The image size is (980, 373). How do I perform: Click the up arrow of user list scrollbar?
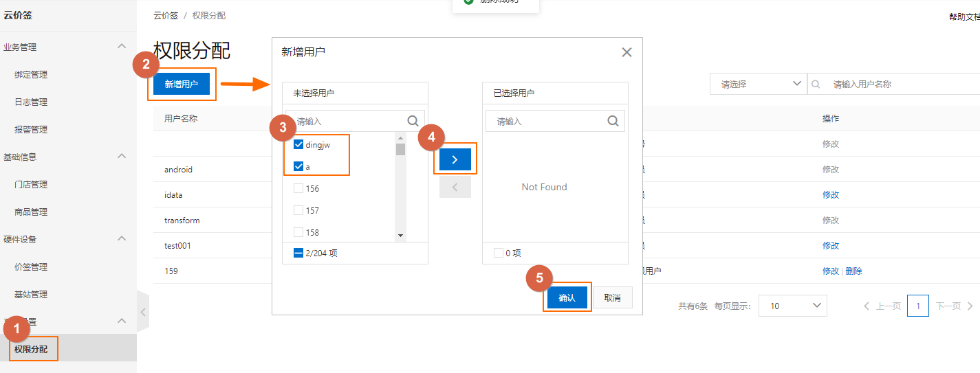pos(400,137)
